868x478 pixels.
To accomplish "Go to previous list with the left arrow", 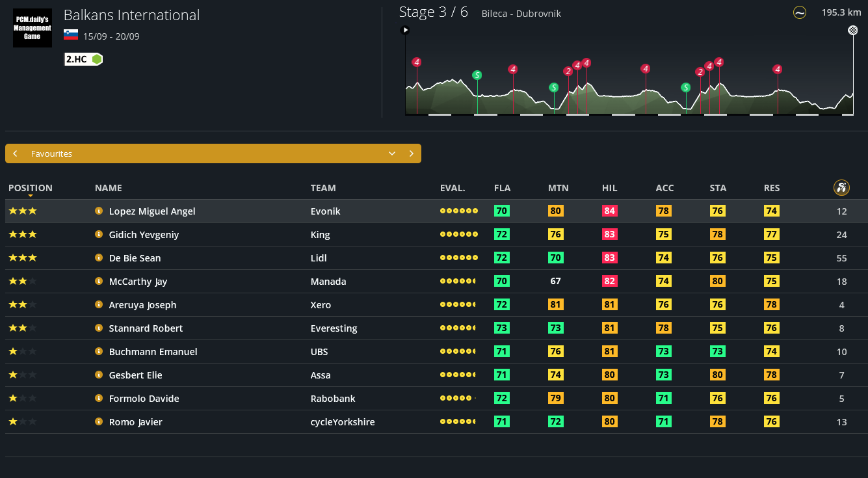I will click(15, 153).
